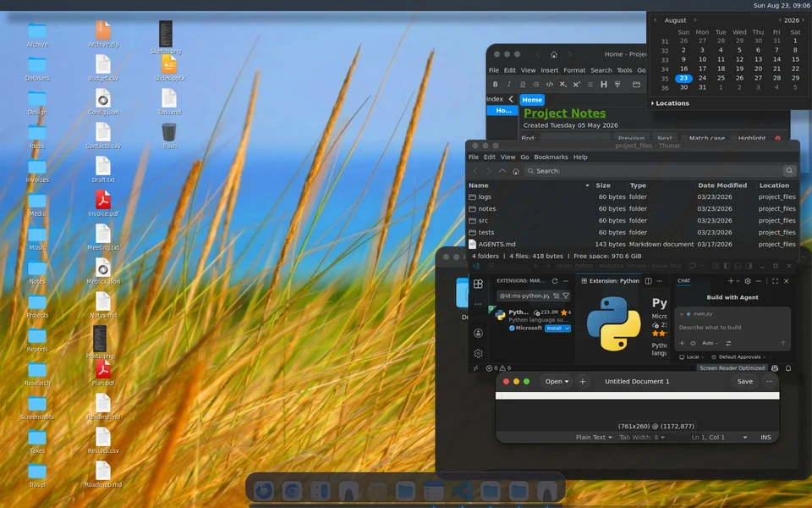Go to the home folder in Thunar

pos(516,171)
